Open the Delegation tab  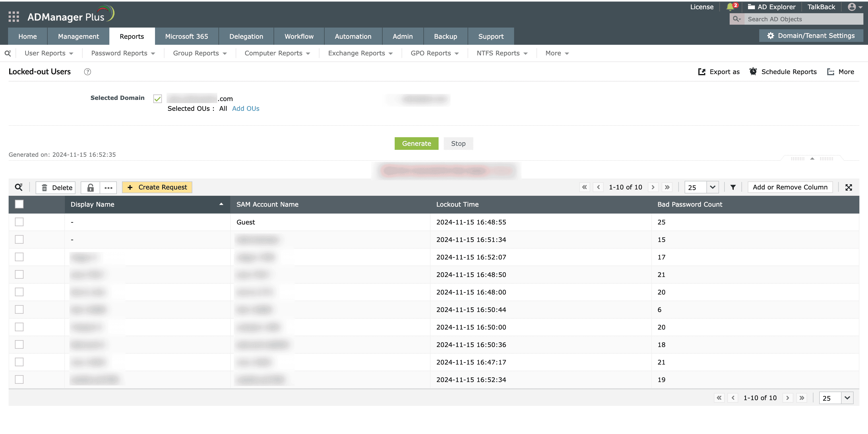pyautogui.click(x=246, y=36)
